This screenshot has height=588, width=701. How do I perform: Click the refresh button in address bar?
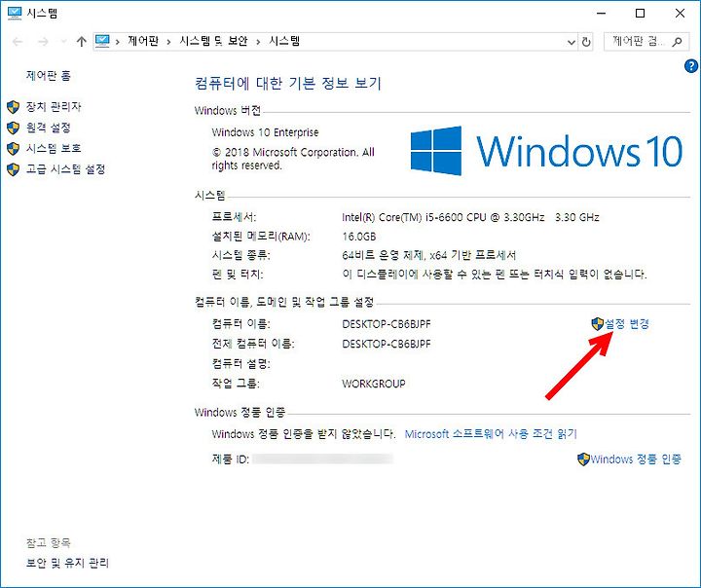click(x=586, y=42)
